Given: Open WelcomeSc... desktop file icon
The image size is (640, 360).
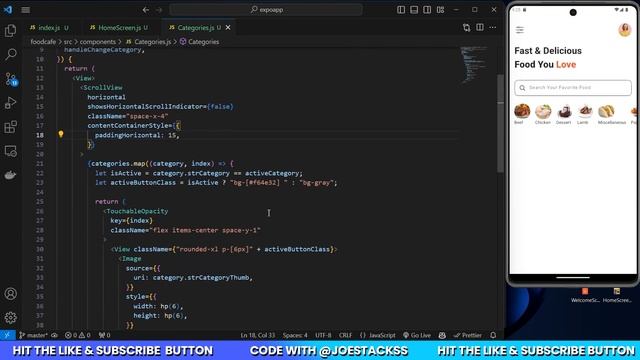Looking at the screenshot, I should click(585, 295).
